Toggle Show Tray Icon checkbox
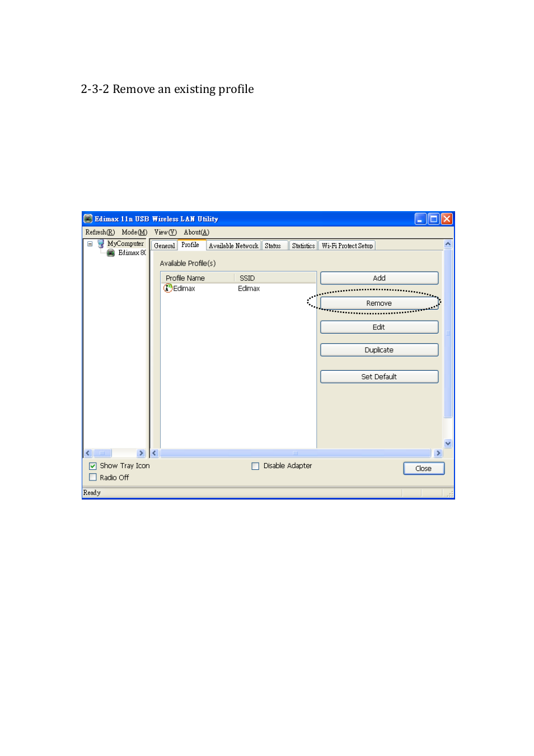 coord(93,466)
